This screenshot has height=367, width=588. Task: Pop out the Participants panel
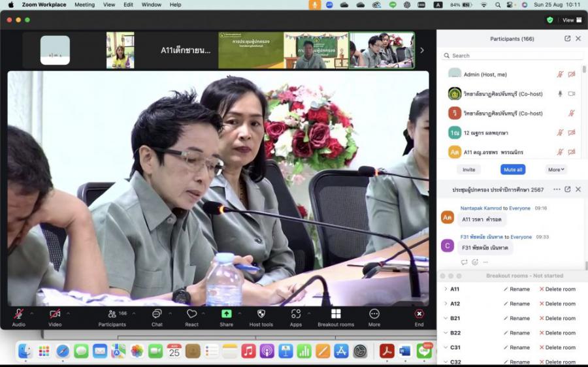567,39
